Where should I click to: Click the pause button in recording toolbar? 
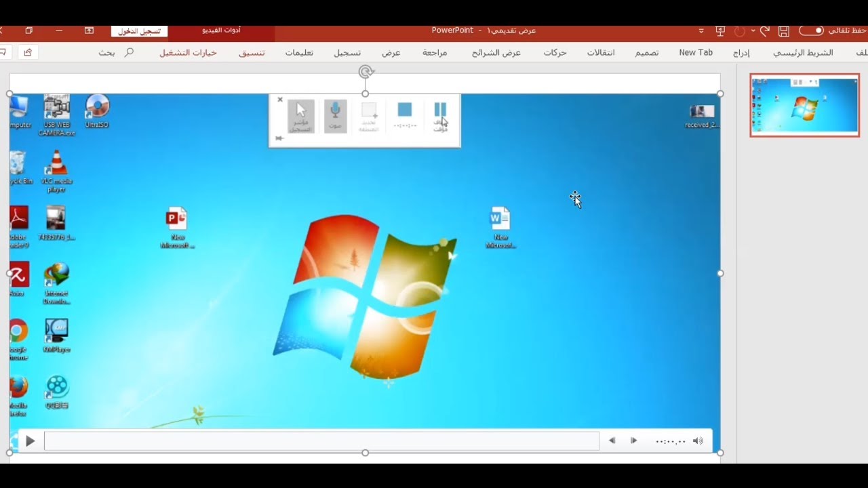pos(440,117)
